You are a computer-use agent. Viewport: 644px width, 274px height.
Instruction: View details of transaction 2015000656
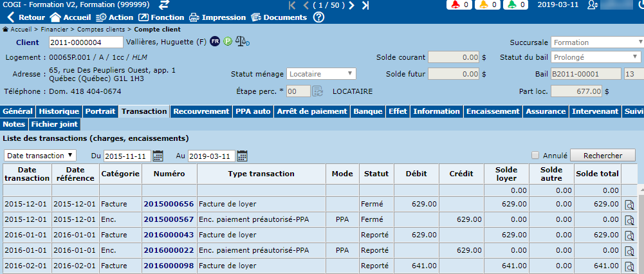[x=629, y=205]
